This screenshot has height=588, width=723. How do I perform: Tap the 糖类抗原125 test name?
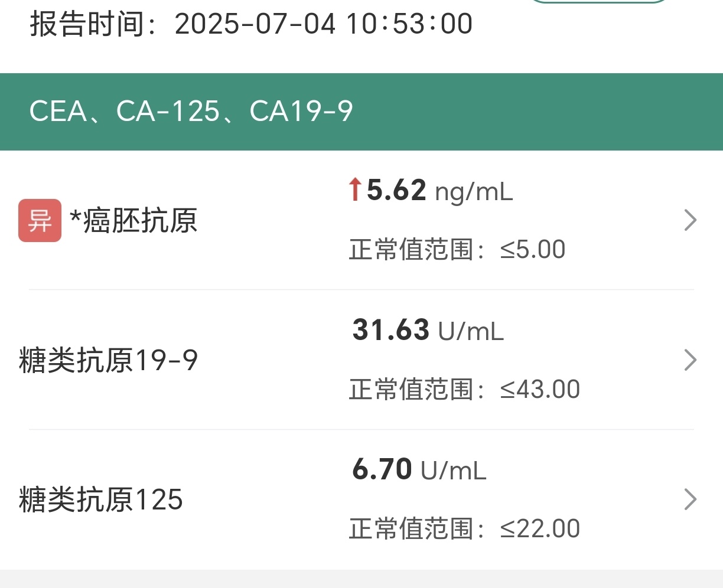pos(101,499)
